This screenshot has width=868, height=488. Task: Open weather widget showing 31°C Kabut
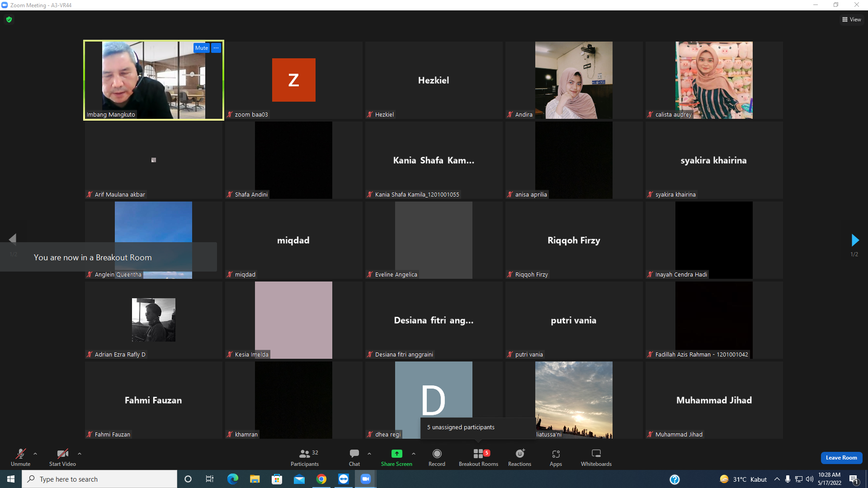743,479
